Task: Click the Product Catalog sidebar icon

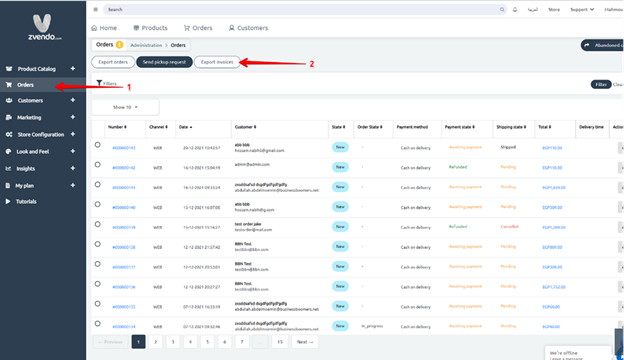Action: tap(9, 69)
